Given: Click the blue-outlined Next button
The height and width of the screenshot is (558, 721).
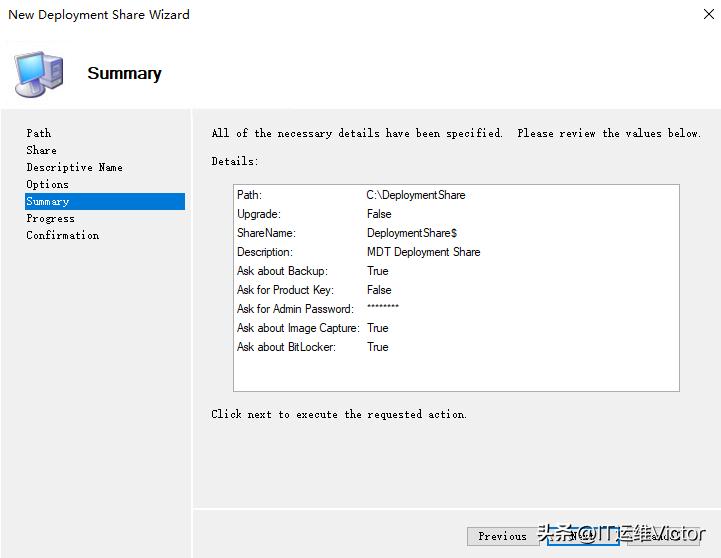Looking at the screenshot, I should [583, 536].
